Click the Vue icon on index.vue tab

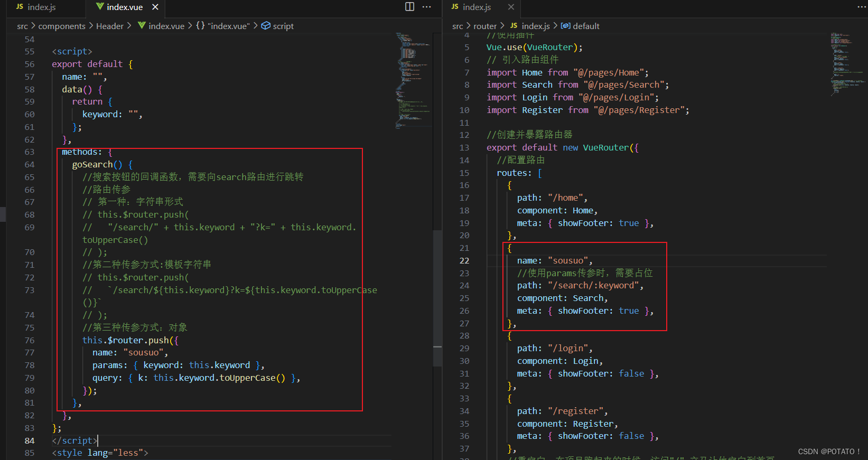(x=100, y=7)
